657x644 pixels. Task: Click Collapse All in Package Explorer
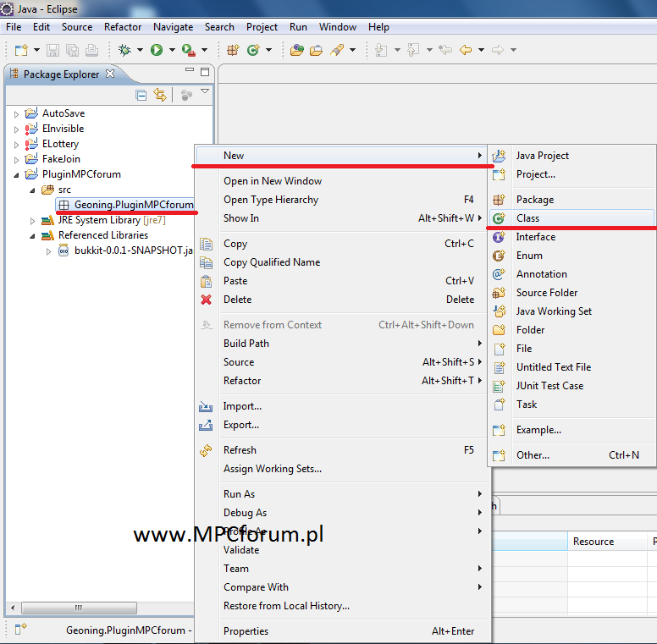pos(141,96)
